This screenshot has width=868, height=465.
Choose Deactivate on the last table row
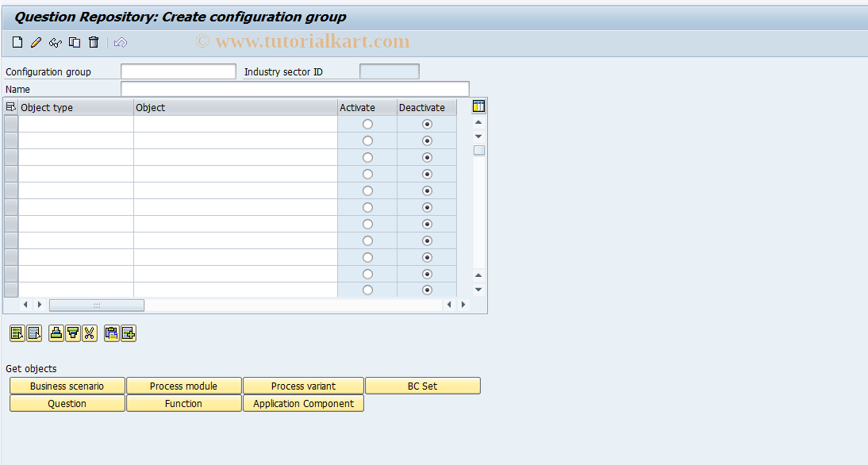tap(426, 290)
